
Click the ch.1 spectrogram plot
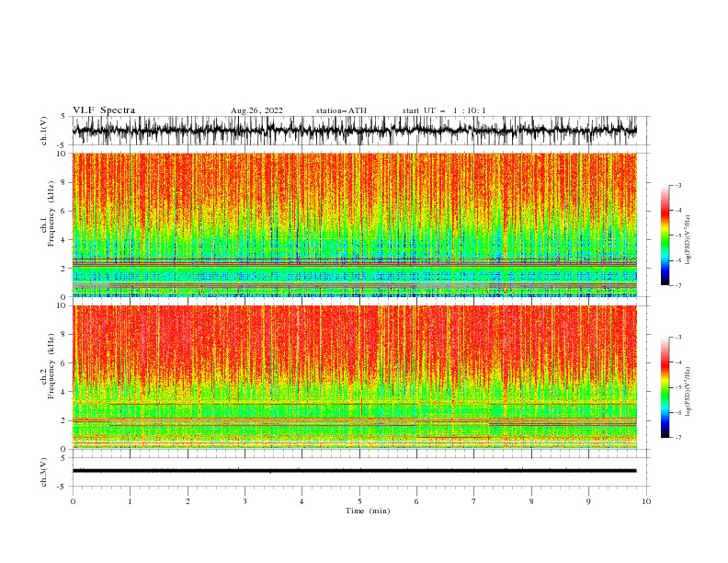point(354,224)
